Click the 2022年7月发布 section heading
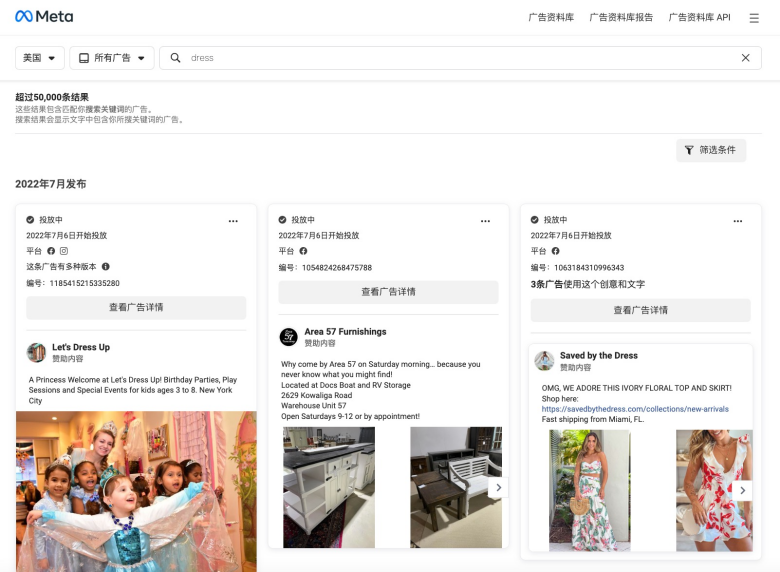The height and width of the screenshot is (572, 780). (x=51, y=184)
